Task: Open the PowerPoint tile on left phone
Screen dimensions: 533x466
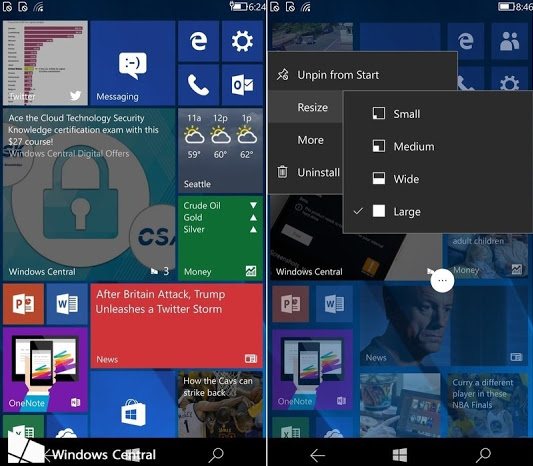Action: (x=23, y=304)
